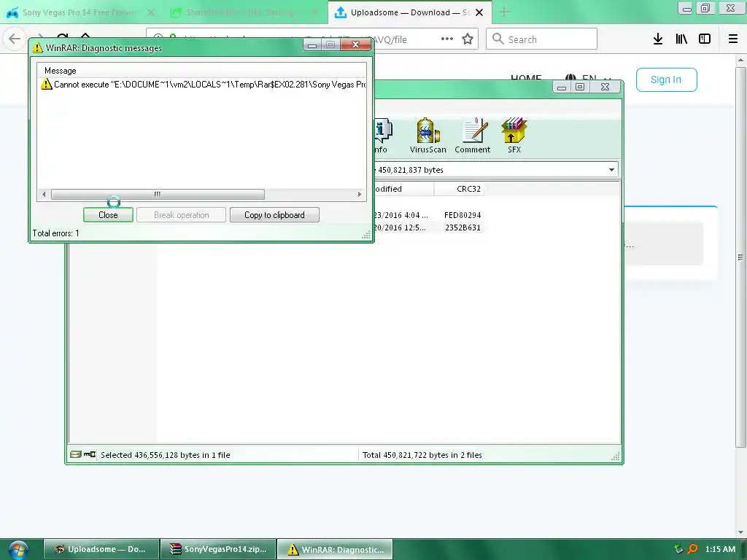This screenshot has width=747, height=560.
Task: Open the Firefox hamburger menu
Action: tap(733, 39)
